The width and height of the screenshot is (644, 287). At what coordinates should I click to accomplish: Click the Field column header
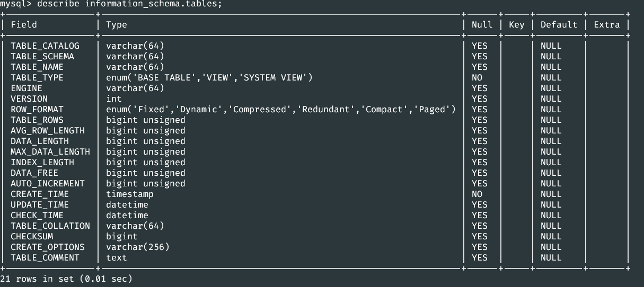[24, 24]
